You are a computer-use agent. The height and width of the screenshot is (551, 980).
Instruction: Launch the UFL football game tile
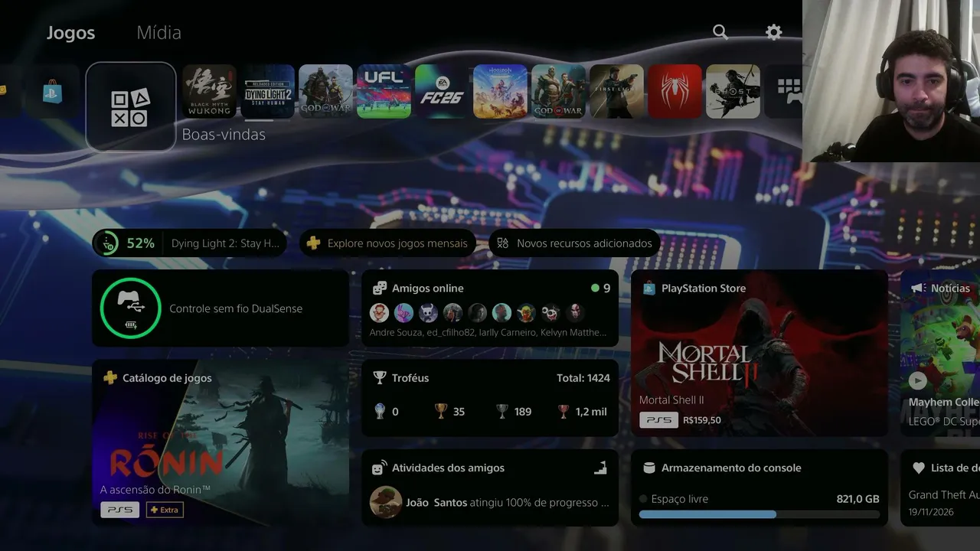tap(384, 91)
